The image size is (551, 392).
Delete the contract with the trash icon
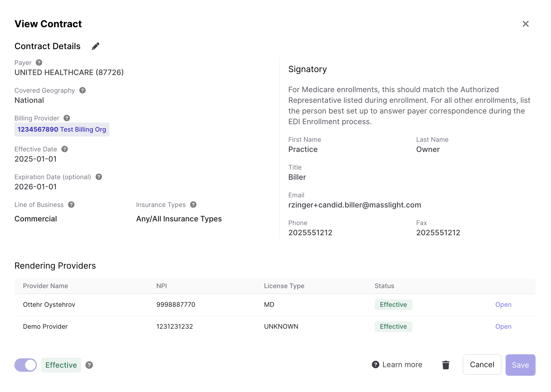pyautogui.click(x=446, y=365)
